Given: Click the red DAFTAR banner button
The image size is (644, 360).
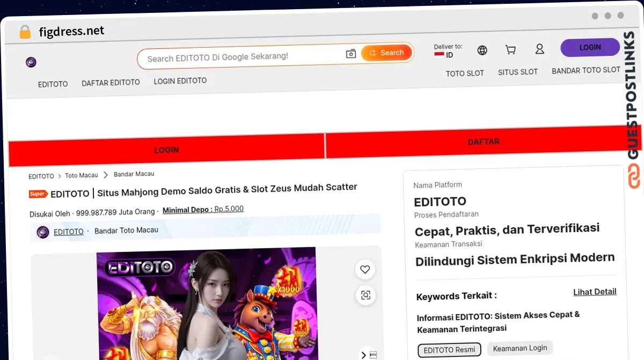Looking at the screenshot, I should tap(484, 142).
